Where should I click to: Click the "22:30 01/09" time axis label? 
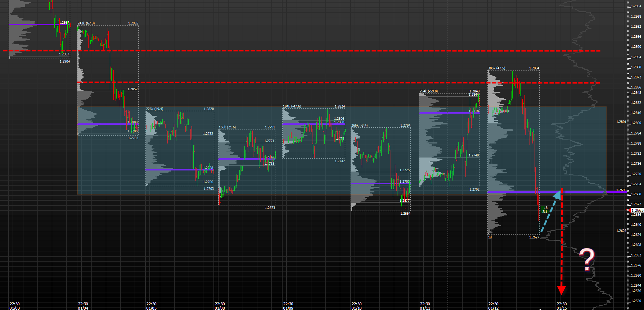click(288, 306)
